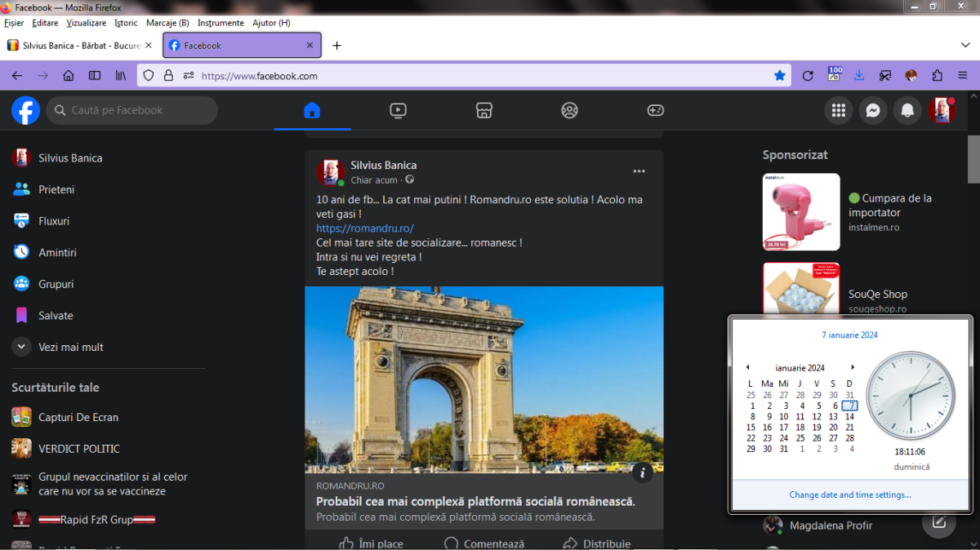The height and width of the screenshot is (550, 980).
Task: Open the Marketplace icon in top navigation
Action: 484,110
